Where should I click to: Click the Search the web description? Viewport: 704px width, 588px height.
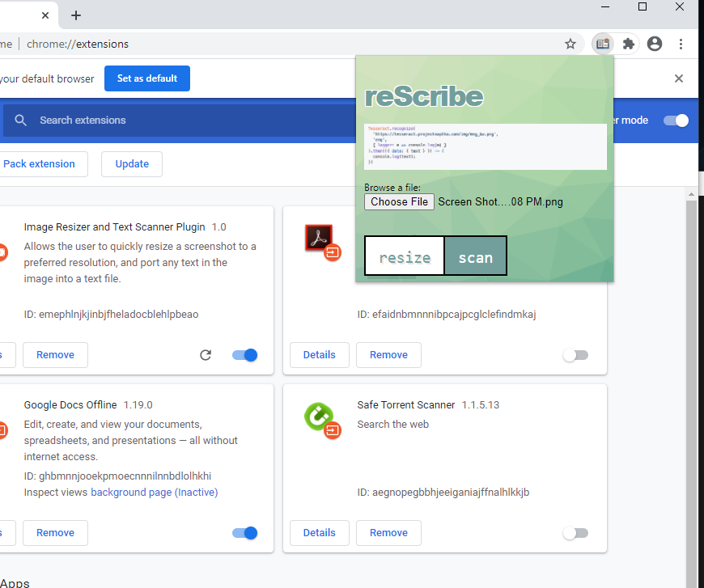[392, 424]
